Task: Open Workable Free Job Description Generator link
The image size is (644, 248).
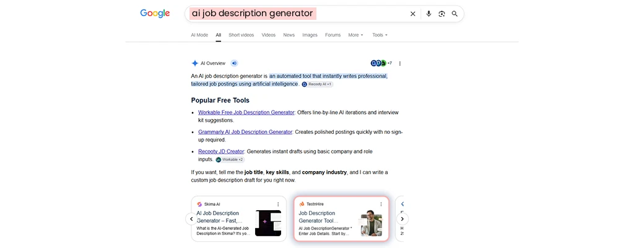Action: [246, 112]
